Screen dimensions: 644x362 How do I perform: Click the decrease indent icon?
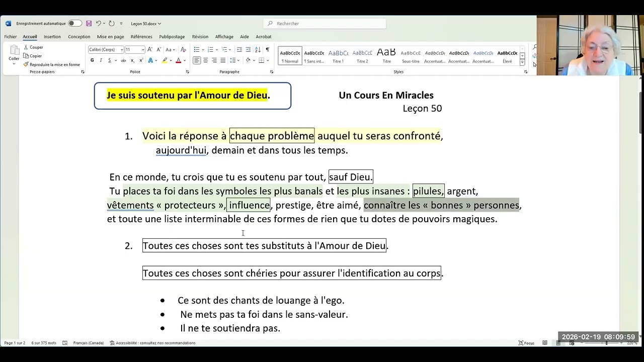coord(239,49)
